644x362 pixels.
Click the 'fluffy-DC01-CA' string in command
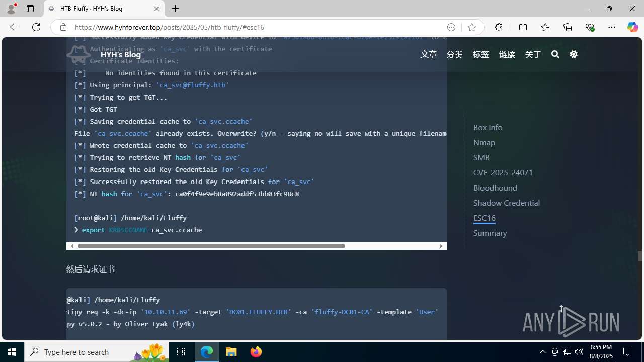(342, 312)
